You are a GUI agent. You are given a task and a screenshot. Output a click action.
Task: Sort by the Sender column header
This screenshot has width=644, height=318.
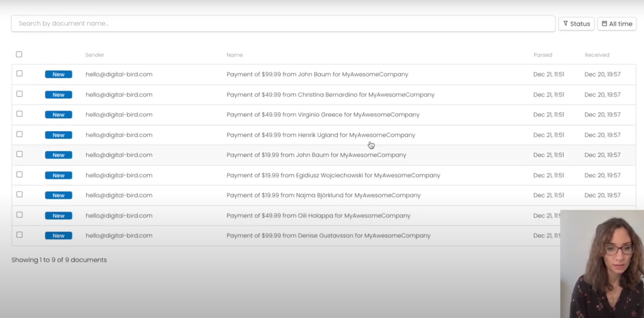tap(94, 55)
